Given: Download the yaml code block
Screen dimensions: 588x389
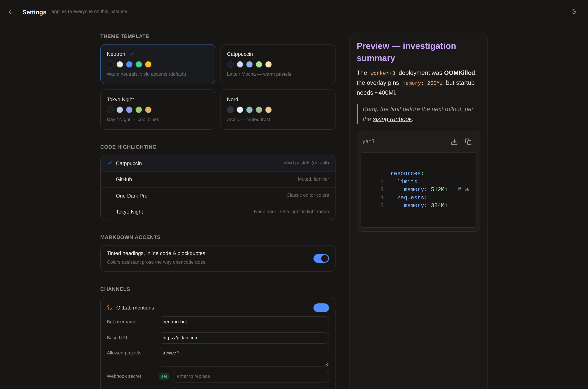Looking at the screenshot, I should 454,142.
